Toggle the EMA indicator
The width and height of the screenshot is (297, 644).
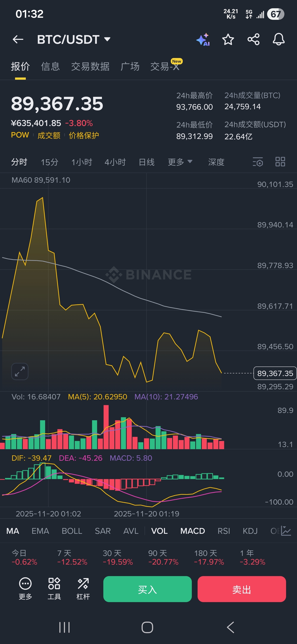(40, 531)
